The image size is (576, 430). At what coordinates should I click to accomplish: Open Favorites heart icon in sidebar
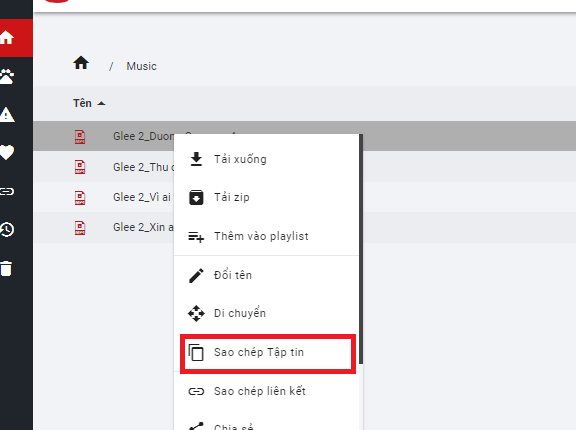tap(7, 153)
